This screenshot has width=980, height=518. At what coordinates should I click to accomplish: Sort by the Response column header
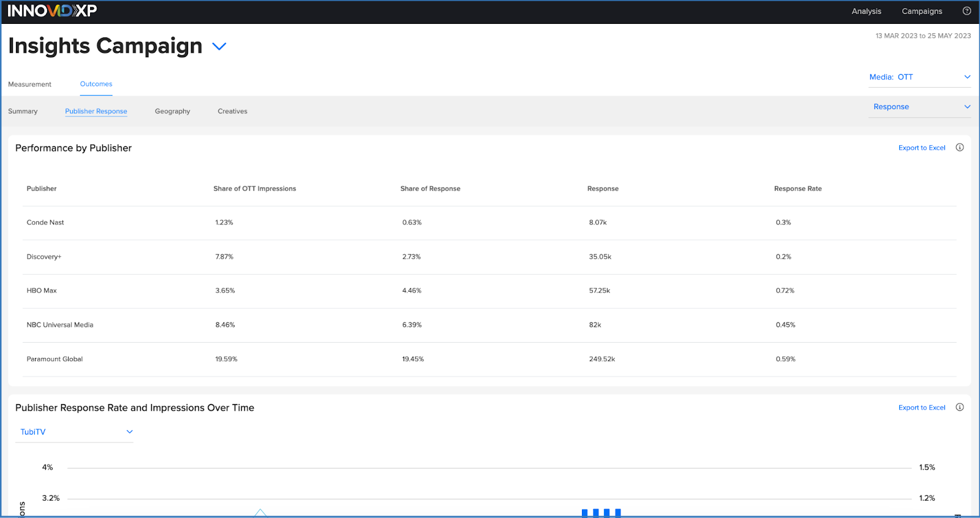click(603, 189)
